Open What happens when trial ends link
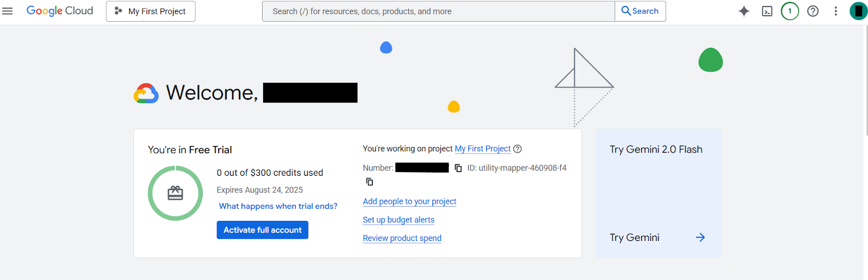The height and width of the screenshot is (280, 868). (278, 206)
